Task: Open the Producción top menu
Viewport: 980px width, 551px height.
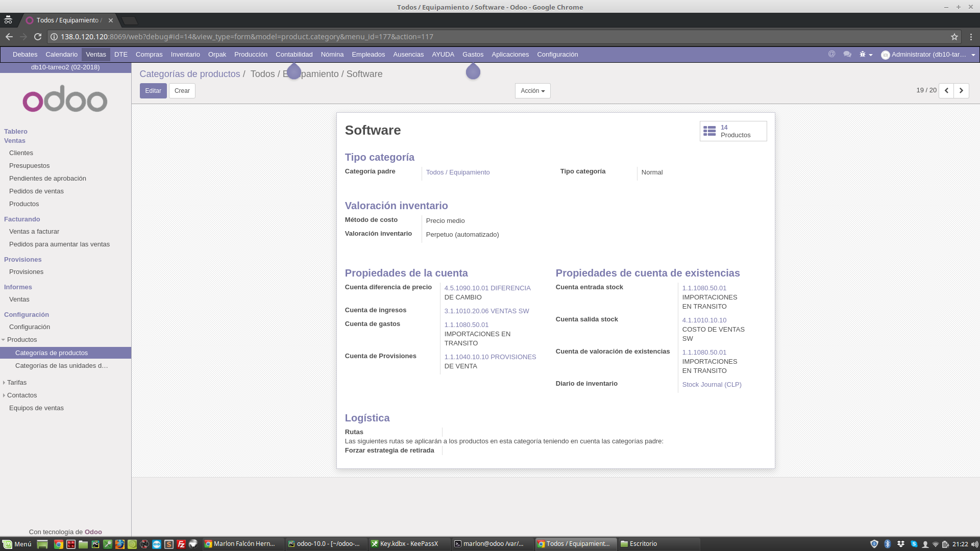Action: [251, 55]
